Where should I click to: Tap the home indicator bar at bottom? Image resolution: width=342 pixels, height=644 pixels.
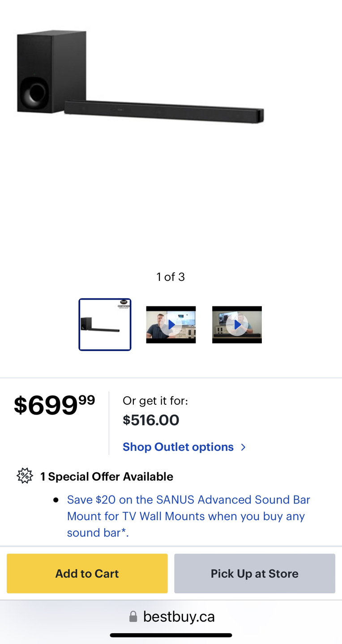click(171, 635)
